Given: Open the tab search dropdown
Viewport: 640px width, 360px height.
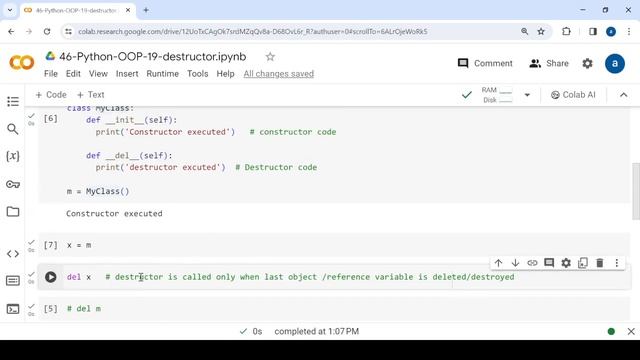Looking at the screenshot, I should click(x=10, y=10).
